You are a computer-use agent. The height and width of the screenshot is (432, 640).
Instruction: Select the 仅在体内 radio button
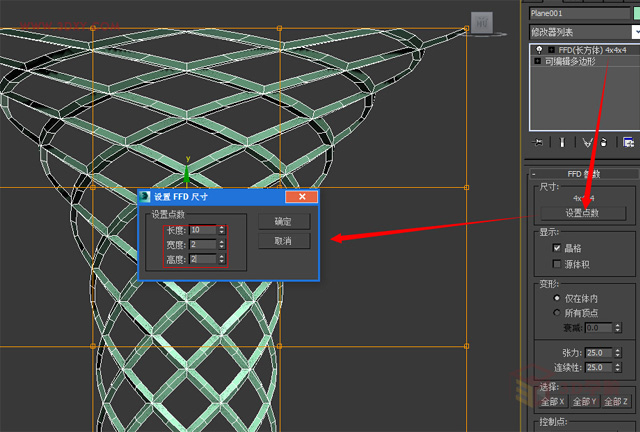(x=557, y=298)
